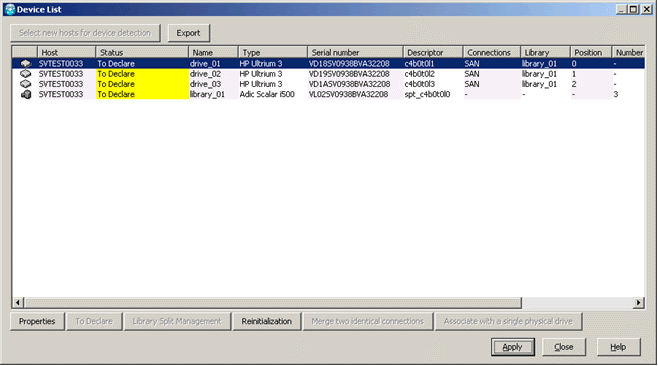Viewport: 658px width, 366px height.
Task: Apply the device changes
Action: (x=512, y=347)
